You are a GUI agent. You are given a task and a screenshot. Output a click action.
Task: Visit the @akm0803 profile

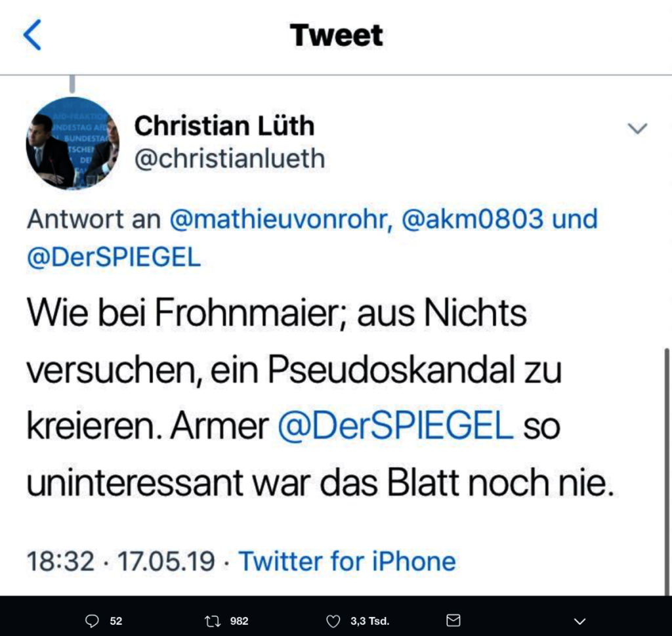(472, 219)
